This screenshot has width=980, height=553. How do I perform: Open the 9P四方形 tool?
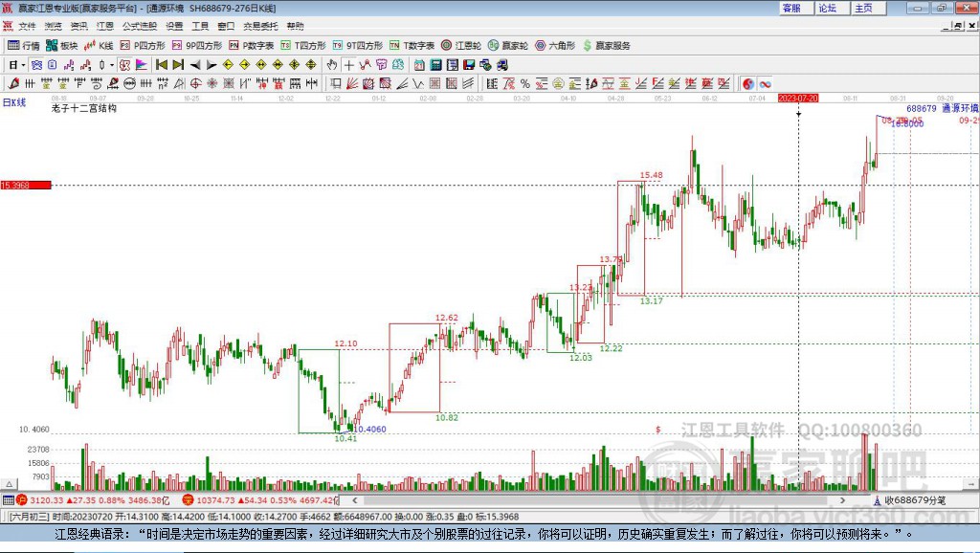pyautogui.click(x=197, y=46)
